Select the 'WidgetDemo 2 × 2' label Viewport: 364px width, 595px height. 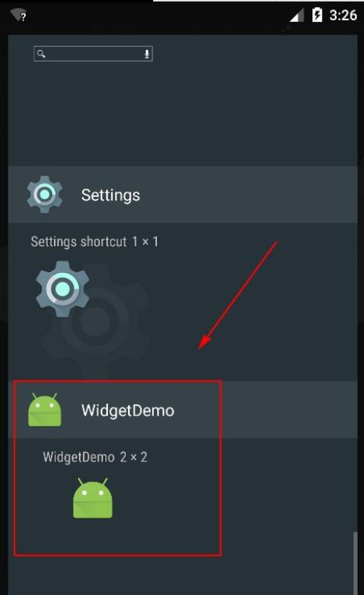point(95,457)
